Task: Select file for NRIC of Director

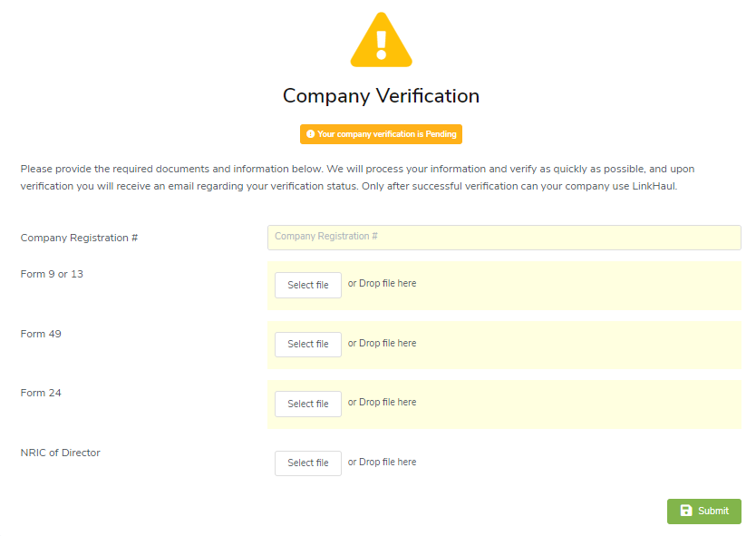Action: click(x=307, y=463)
